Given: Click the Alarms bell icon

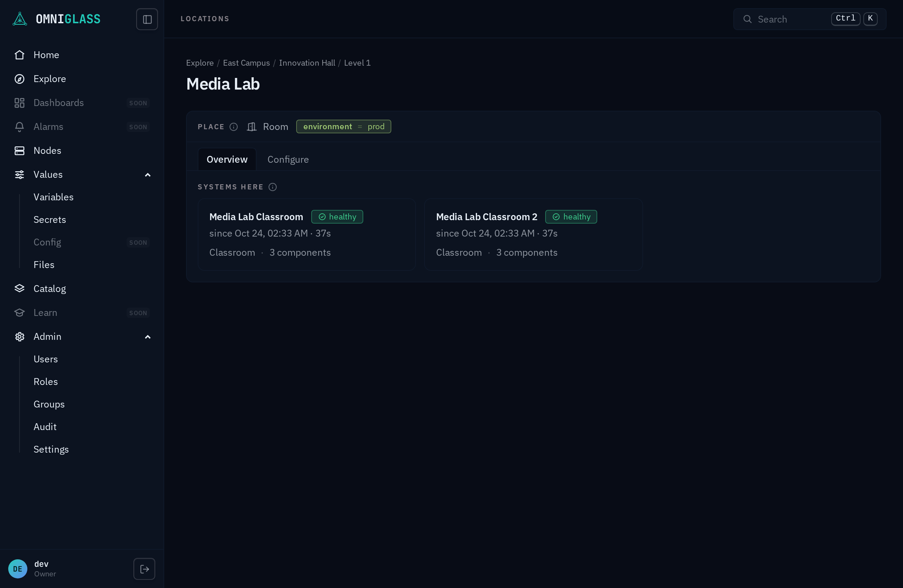Looking at the screenshot, I should (x=19, y=126).
